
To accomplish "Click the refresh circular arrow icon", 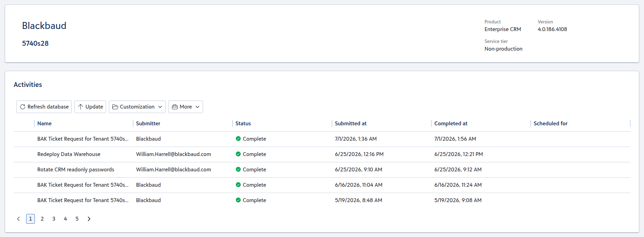I will (x=23, y=107).
